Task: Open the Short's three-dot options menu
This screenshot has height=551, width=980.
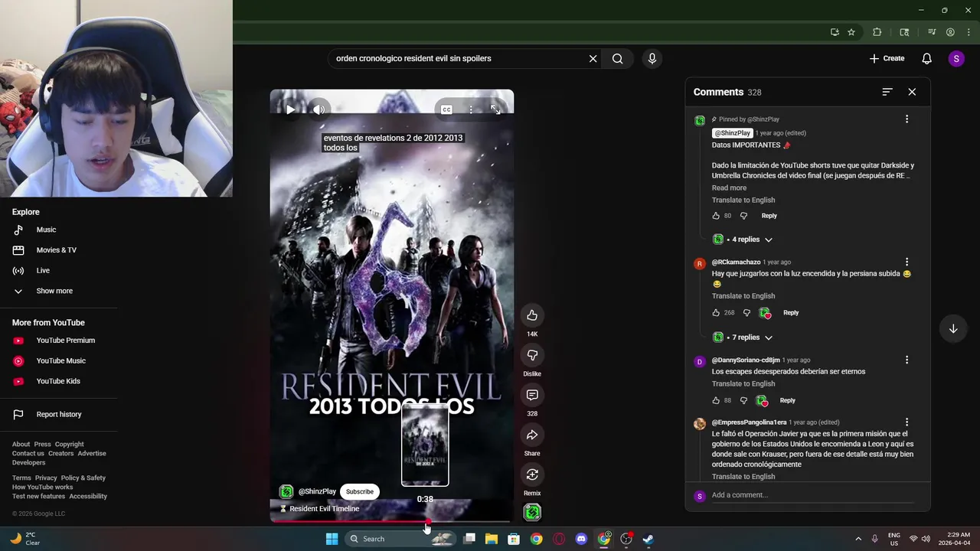Action: [471, 110]
